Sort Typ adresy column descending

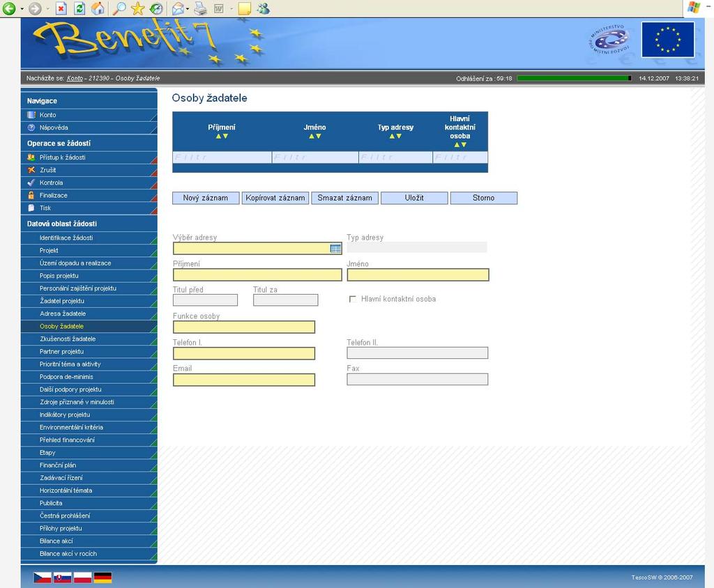coord(399,136)
